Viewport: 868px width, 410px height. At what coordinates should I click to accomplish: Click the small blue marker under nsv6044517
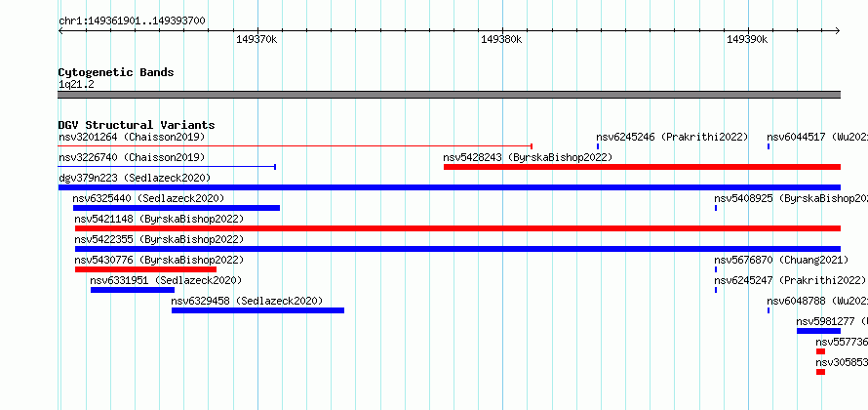(x=769, y=146)
